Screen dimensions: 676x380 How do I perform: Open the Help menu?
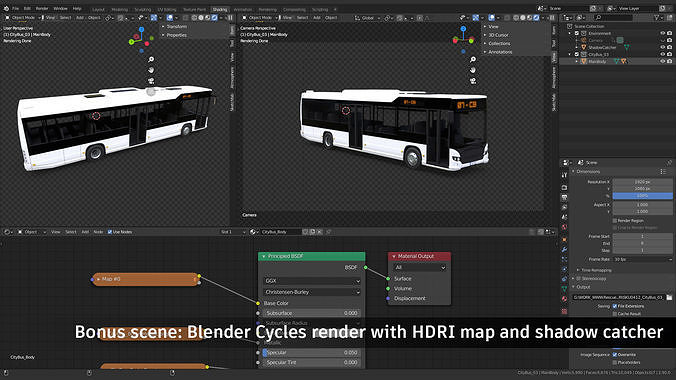tap(77, 9)
